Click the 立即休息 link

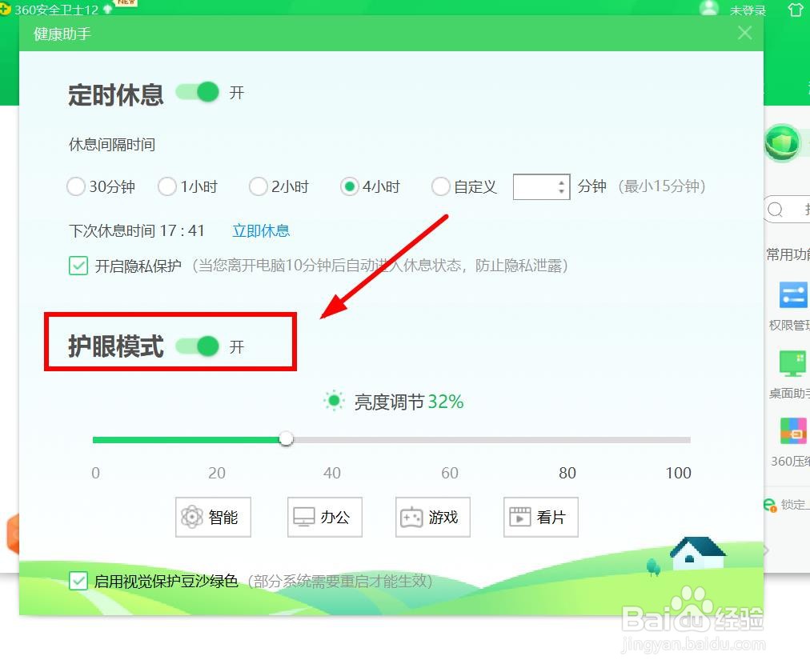261,230
